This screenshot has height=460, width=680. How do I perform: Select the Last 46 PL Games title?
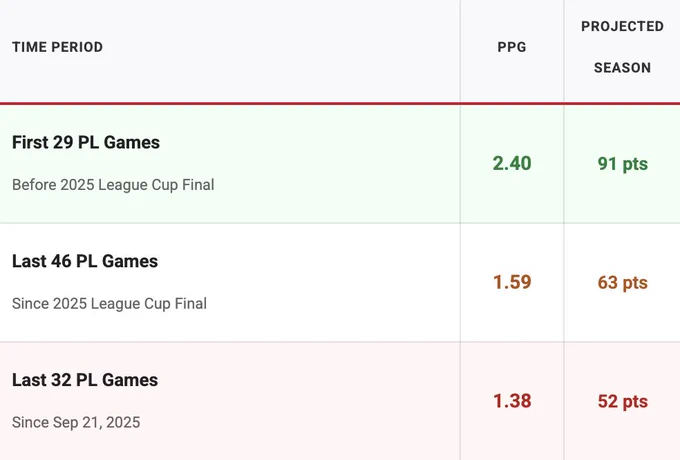click(x=85, y=261)
